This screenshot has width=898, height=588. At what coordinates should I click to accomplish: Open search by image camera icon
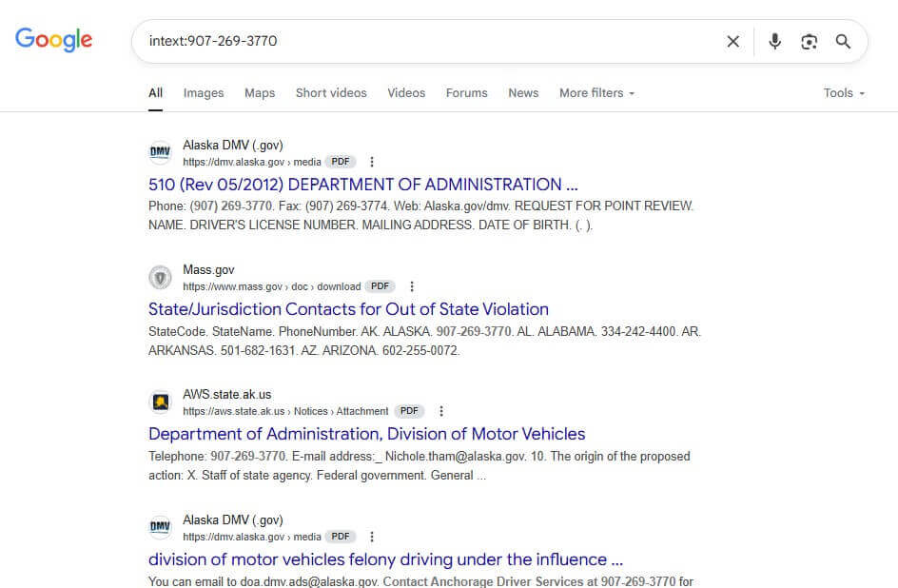coord(809,41)
